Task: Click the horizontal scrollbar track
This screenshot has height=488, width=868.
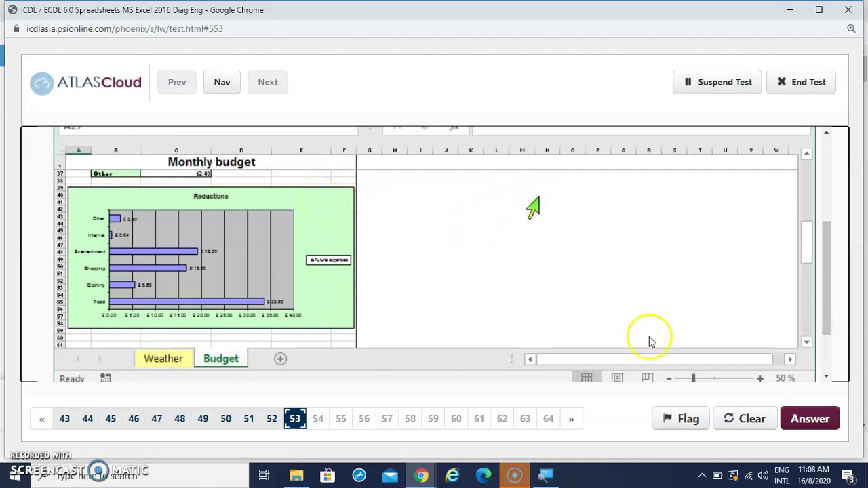Action: [654, 359]
